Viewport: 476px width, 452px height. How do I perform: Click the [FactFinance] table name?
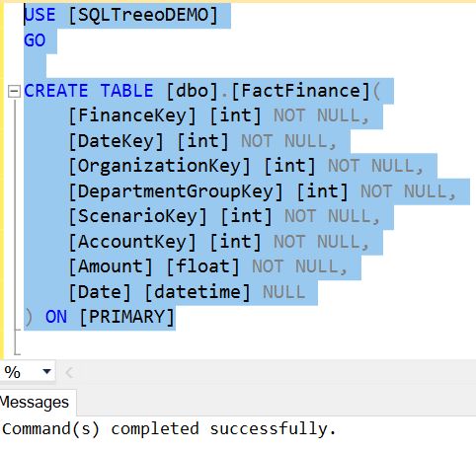pos(301,91)
